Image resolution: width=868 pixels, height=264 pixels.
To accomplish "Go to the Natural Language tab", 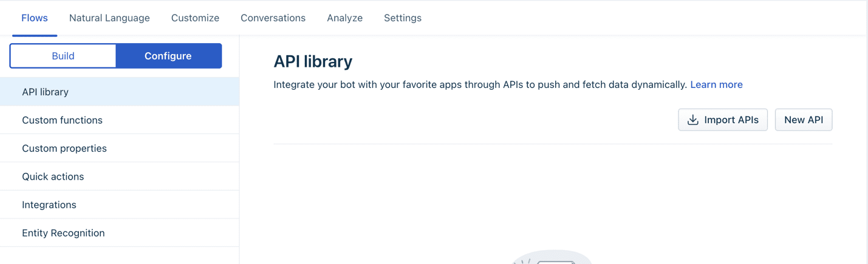I will click(x=109, y=18).
